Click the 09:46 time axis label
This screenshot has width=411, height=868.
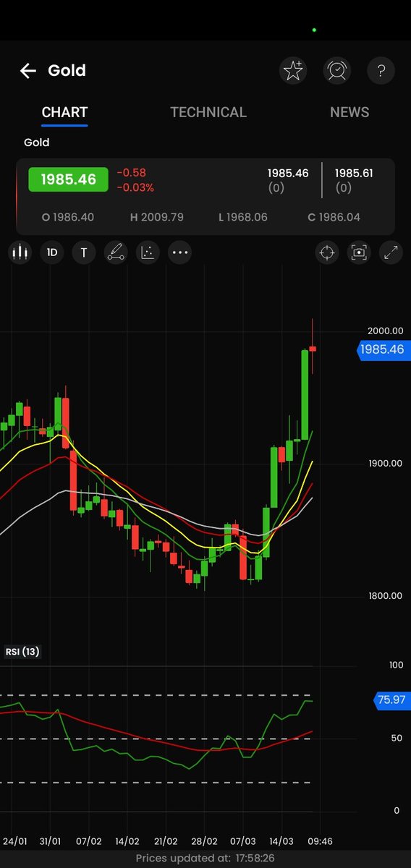319,841
